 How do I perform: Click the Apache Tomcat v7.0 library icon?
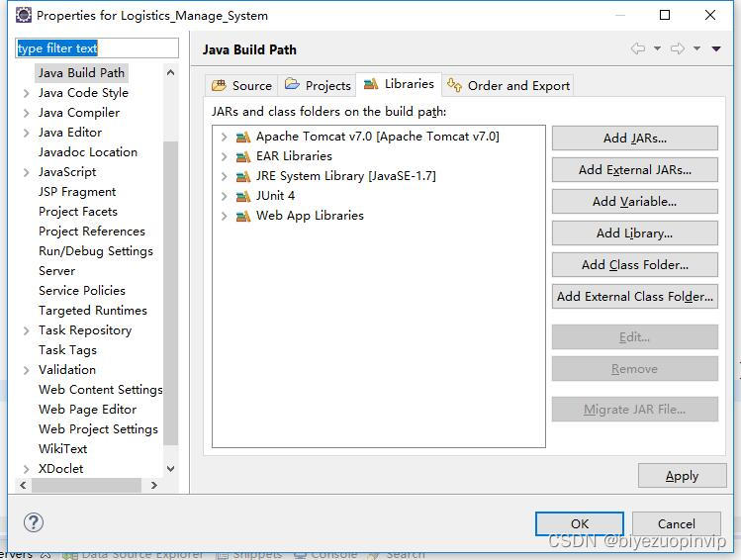(243, 137)
